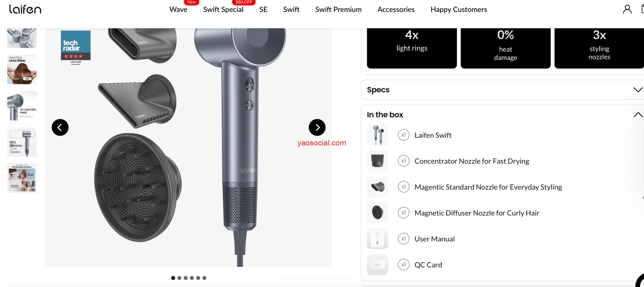Click the User Manual item image
The width and height of the screenshot is (644, 287).
click(x=378, y=239)
